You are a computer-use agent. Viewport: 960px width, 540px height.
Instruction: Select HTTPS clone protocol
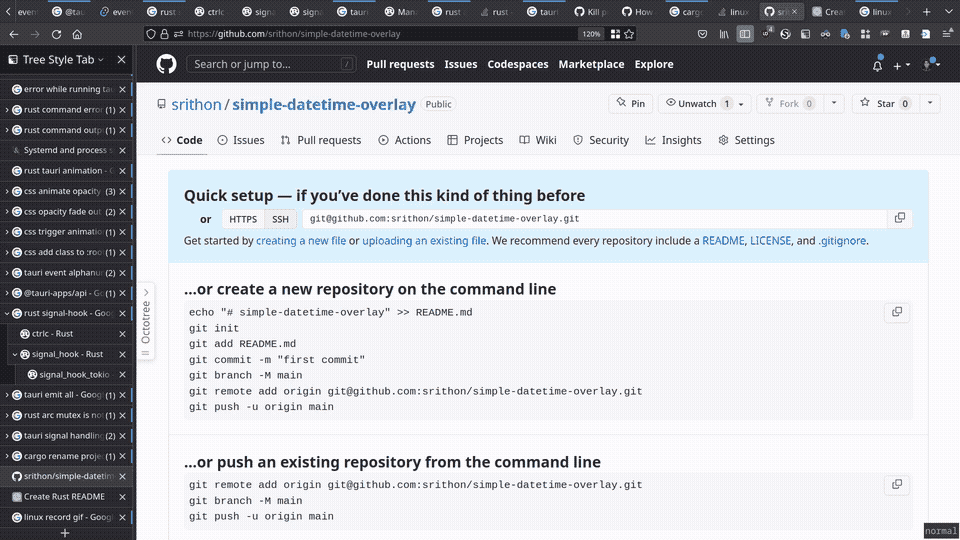coord(243,219)
